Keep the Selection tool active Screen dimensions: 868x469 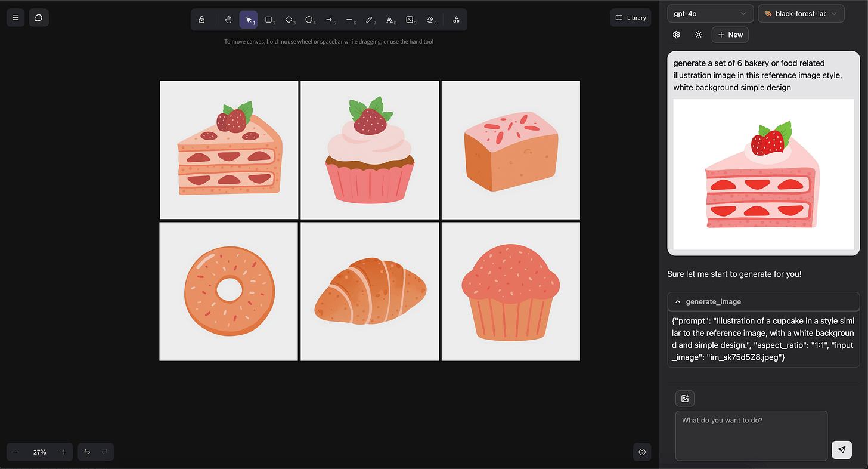(249, 19)
